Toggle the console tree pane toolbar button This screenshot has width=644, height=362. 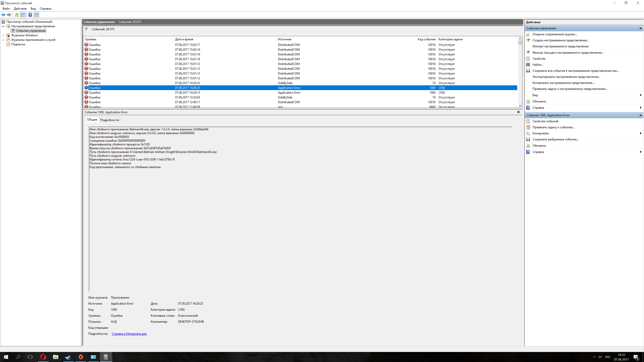click(23, 15)
